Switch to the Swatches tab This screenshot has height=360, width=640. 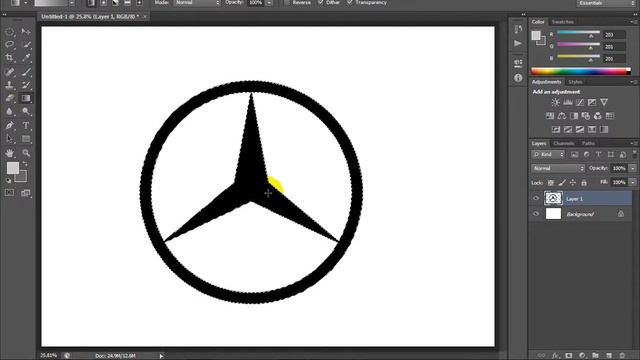[x=563, y=22]
